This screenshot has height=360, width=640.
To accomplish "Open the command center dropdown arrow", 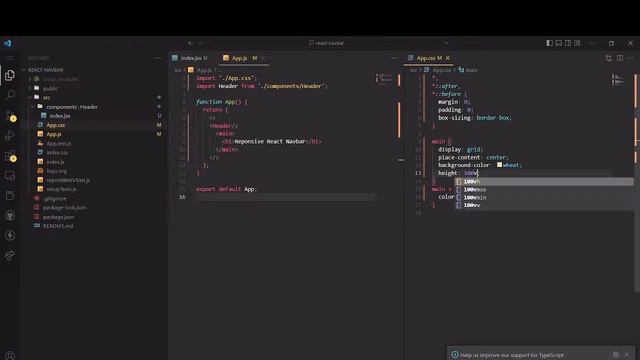I will click(446, 43).
